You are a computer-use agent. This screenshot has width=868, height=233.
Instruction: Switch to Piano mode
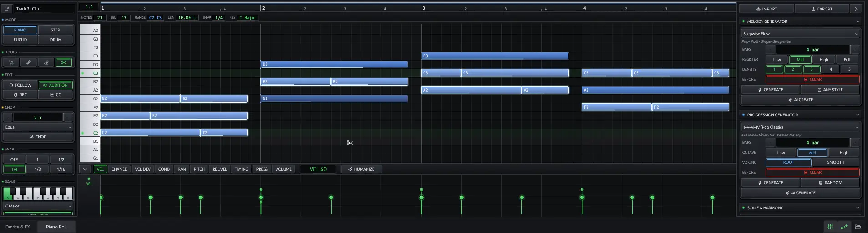(x=20, y=30)
